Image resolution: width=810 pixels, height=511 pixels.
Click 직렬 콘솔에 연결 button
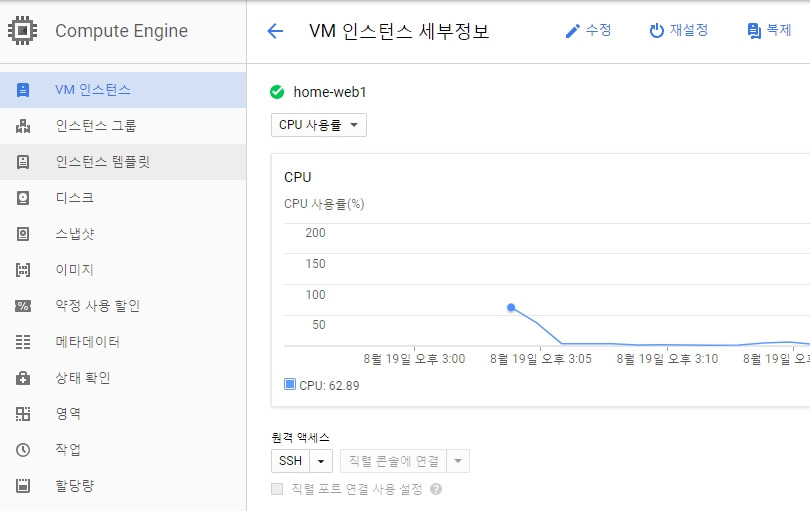pyautogui.click(x=394, y=461)
